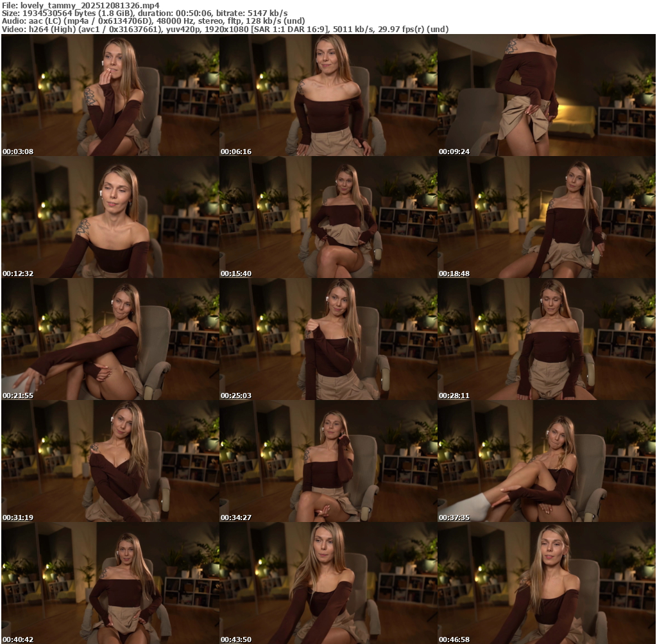Select the frame at 00:06:16
657x644 pixels.
coord(328,95)
